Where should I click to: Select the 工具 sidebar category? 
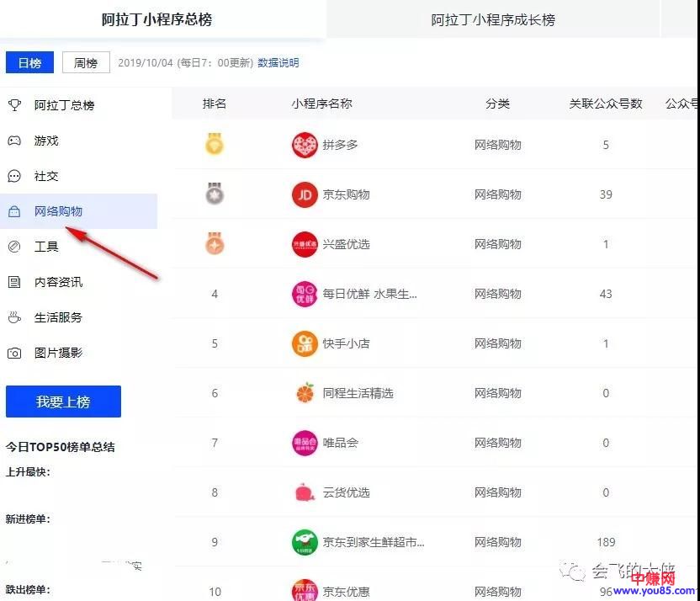46,247
